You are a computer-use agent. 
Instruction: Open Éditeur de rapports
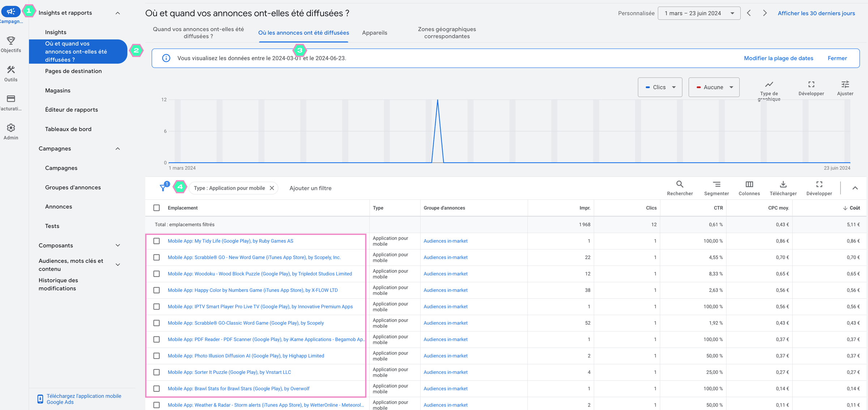(x=72, y=110)
